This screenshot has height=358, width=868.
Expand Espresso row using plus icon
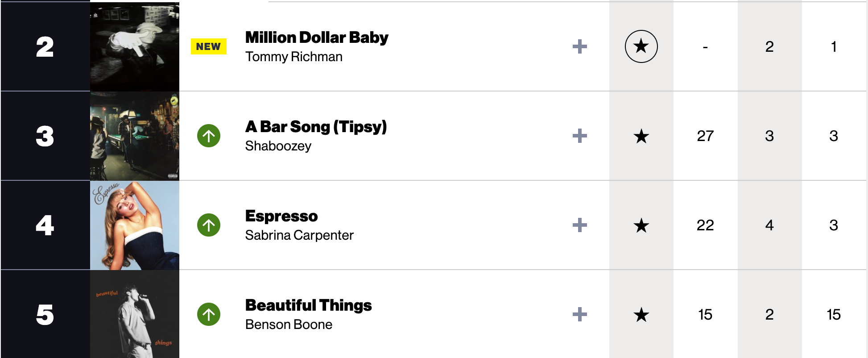click(579, 225)
